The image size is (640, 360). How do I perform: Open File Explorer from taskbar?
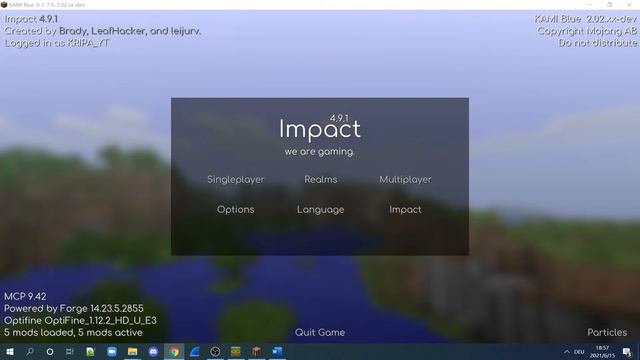pos(132,351)
